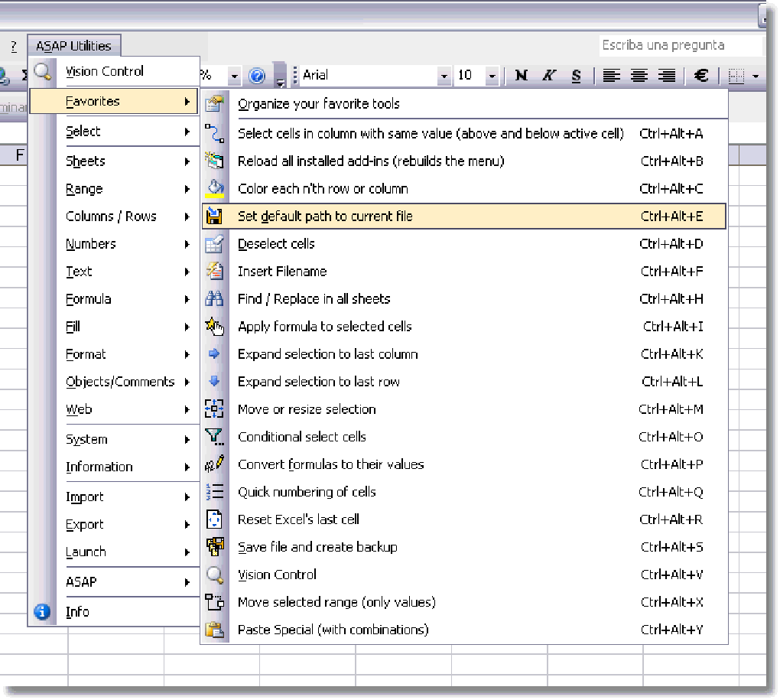
Task: Open the Information submenu
Action: pyautogui.click(x=115, y=467)
